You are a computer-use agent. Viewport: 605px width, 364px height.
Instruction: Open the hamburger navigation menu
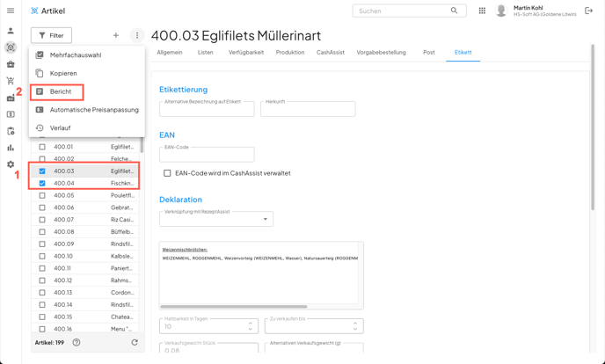11,11
